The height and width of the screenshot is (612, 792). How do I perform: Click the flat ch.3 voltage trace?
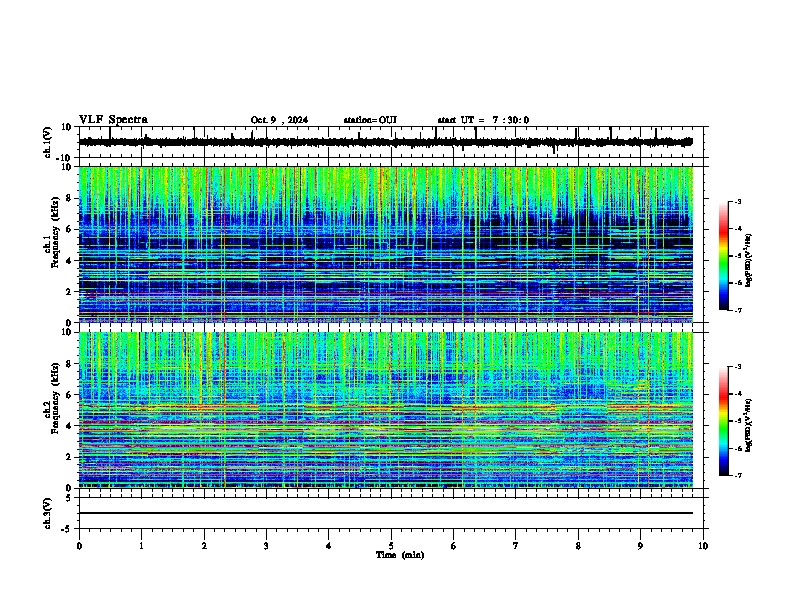(386, 513)
